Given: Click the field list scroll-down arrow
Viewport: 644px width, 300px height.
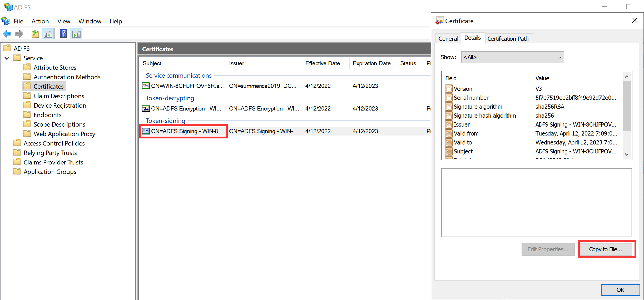Looking at the screenshot, I should [627, 154].
